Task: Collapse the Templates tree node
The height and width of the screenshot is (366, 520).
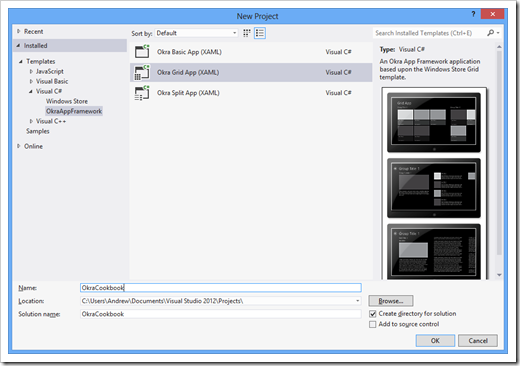Action: point(21,61)
